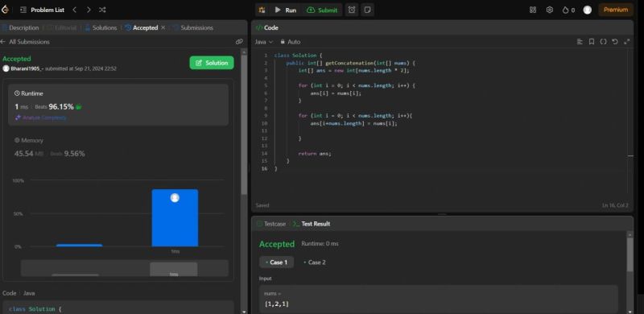Viewport: 644px width, 314px height.
Task: Open the layout grid icon
Action: pos(533,10)
